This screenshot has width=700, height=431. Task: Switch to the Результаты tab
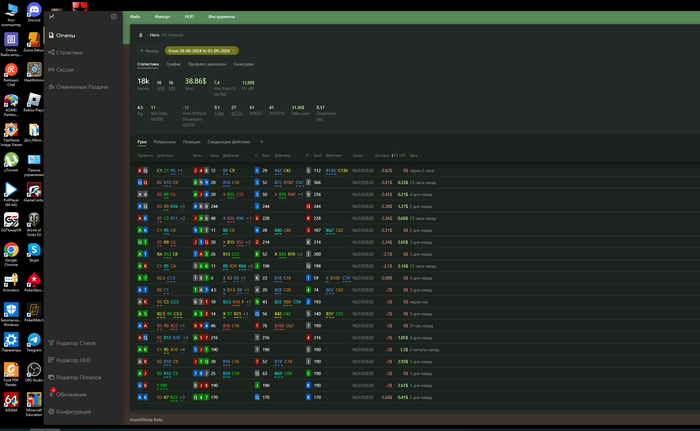(165, 142)
